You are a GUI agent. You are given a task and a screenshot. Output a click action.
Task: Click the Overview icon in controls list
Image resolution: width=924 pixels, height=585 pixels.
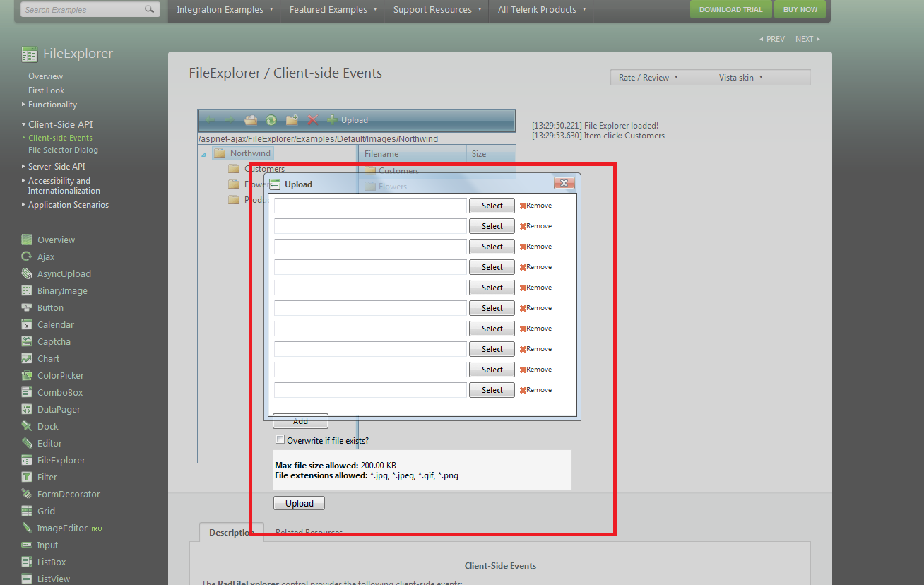pyautogui.click(x=27, y=240)
